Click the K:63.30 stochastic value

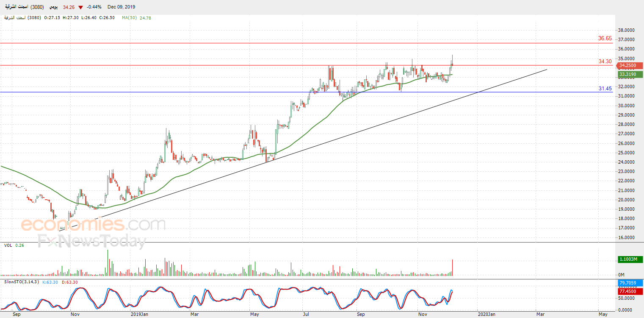[51, 282]
